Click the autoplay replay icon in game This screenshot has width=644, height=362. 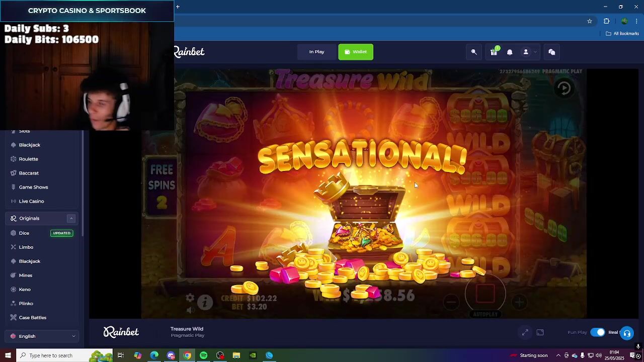(x=564, y=88)
